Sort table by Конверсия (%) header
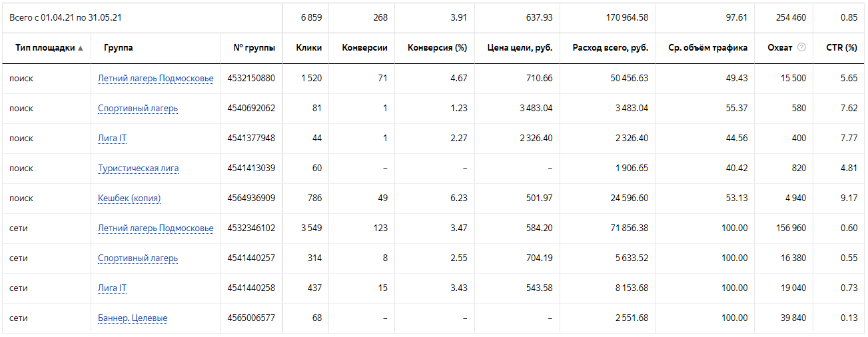 pyautogui.click(x=437, y=48)
